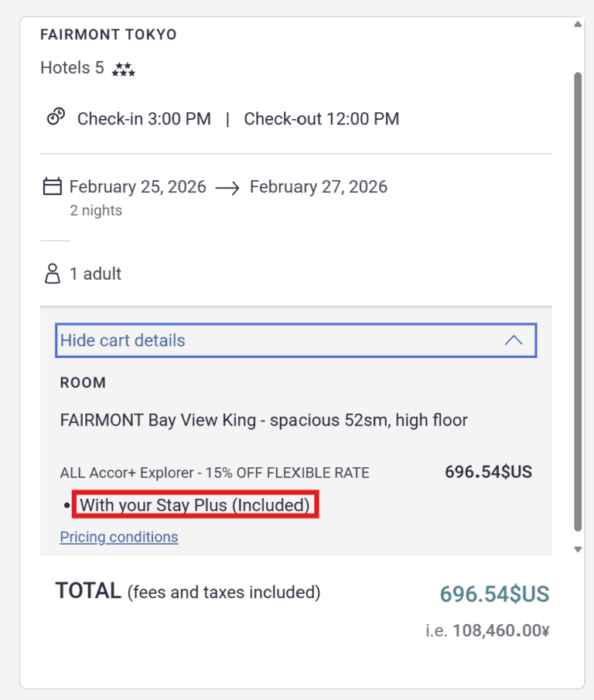Click the scrollbar down arrow

(578, 549)
